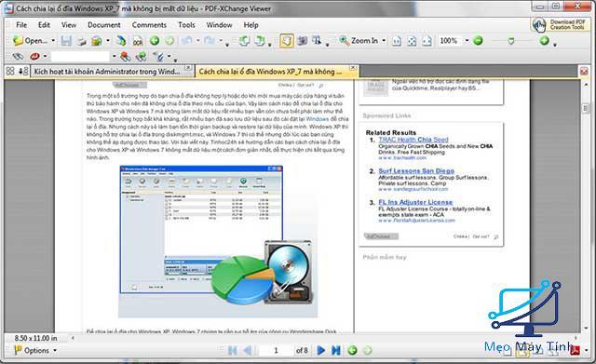Open the Help menu
The image size is (596, 364).
251,25
